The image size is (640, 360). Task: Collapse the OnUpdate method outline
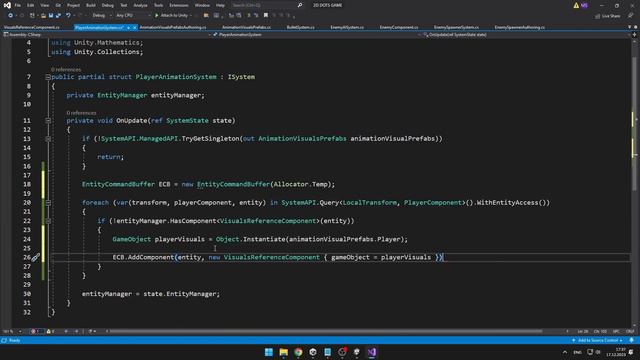pos(48,120)
